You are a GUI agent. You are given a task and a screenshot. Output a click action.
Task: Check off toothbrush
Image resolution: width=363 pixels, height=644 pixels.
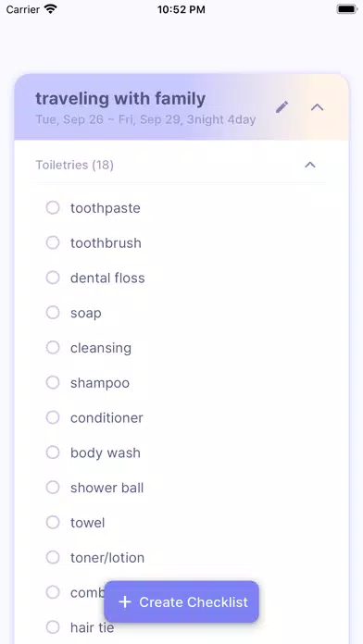pyautogui.click(x=53, y=242)
